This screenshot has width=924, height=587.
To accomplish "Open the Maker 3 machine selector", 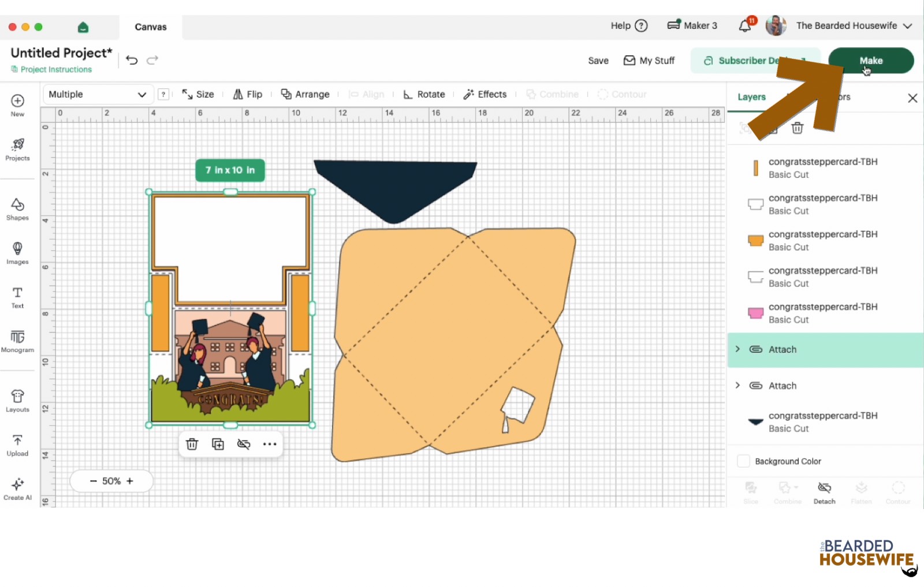I will 692,25.
